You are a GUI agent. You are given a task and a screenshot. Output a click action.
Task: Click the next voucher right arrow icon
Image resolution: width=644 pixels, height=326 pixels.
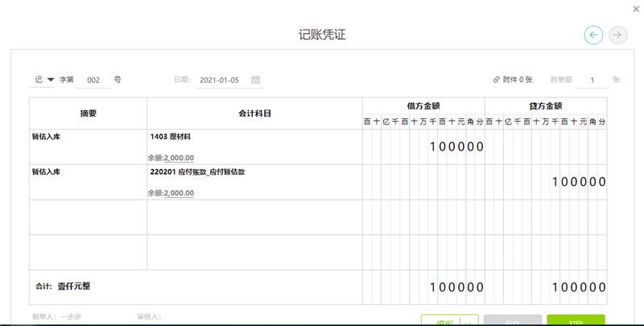click(618, 35)
